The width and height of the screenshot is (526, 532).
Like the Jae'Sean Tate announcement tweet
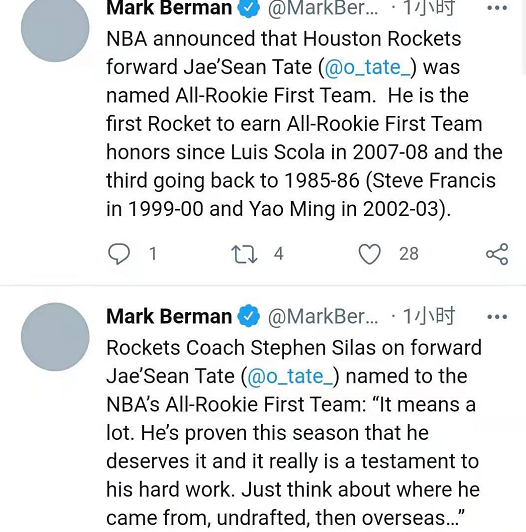point(370,254)
